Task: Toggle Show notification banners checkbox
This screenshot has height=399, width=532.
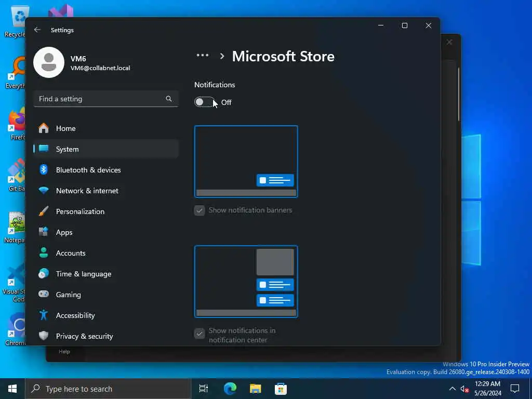Action: [199, 210]
